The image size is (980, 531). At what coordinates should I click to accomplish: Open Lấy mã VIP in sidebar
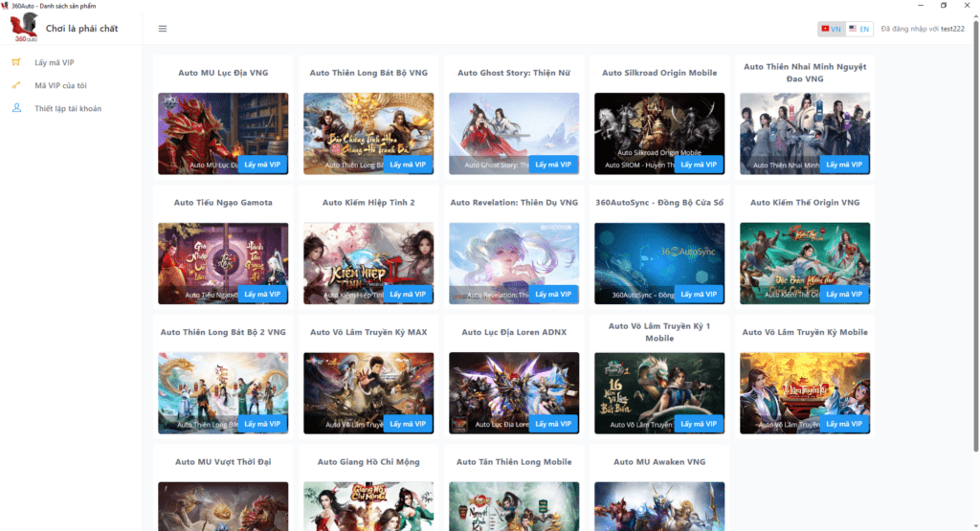[x=55, y=62]
